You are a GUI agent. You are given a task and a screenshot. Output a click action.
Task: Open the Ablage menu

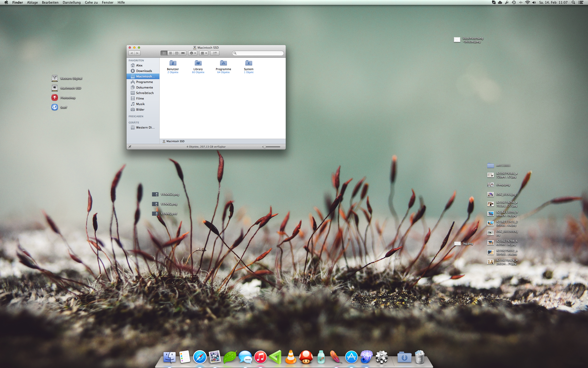pos(32,3)
